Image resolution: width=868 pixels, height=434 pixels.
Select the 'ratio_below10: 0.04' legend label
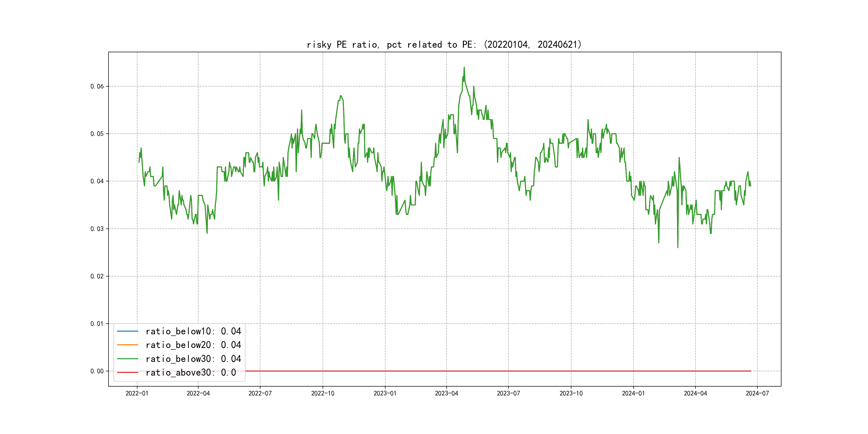click(x=193, y=331)
